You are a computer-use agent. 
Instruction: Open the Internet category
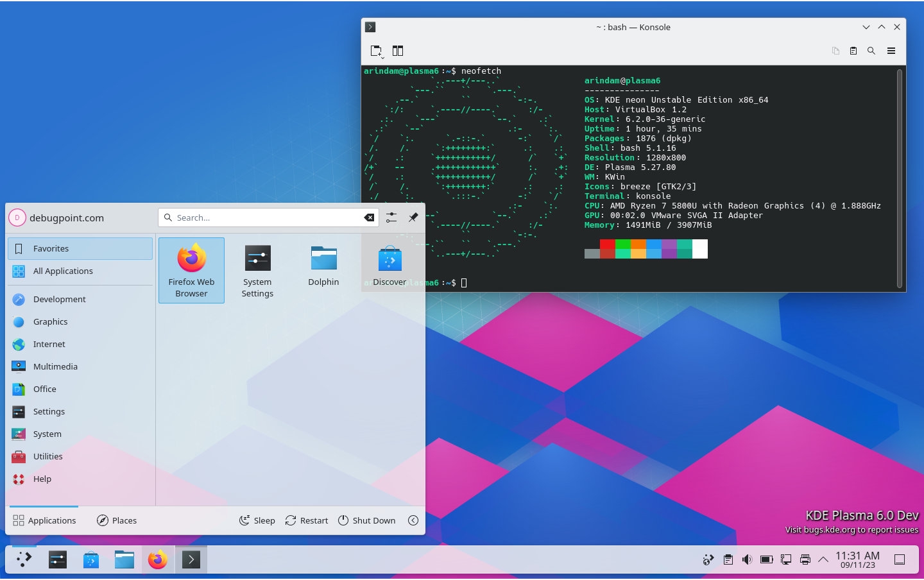point(80,344)
